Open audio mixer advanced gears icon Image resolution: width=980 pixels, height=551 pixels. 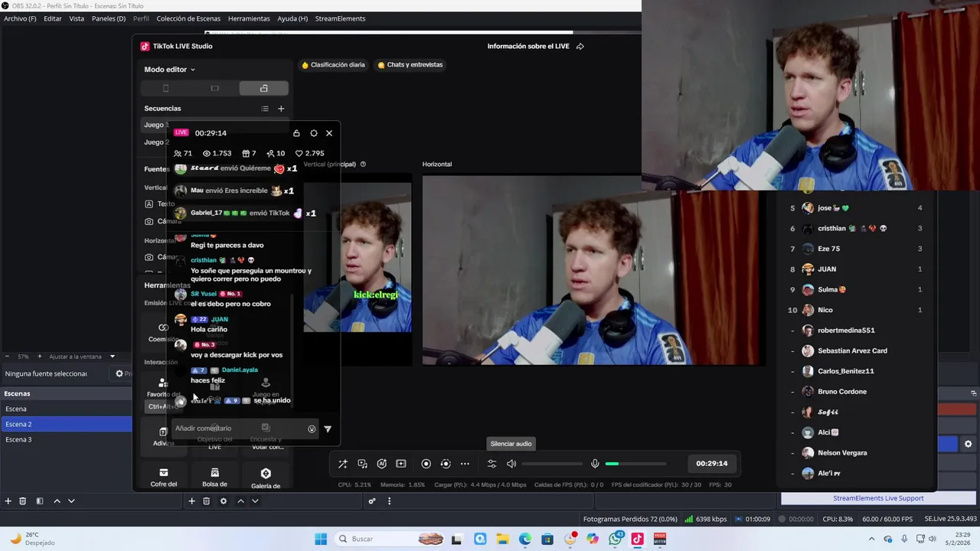point(372,501)
